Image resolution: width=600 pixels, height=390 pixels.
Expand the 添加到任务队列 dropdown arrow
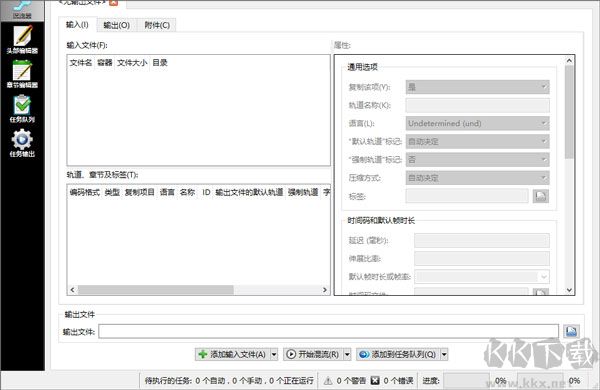click(444, 354)
